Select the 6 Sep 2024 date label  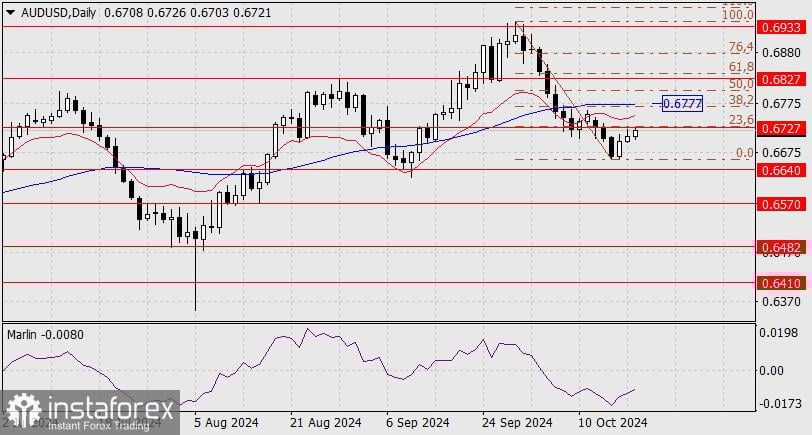pyautogui.click(x=417, y=422)
